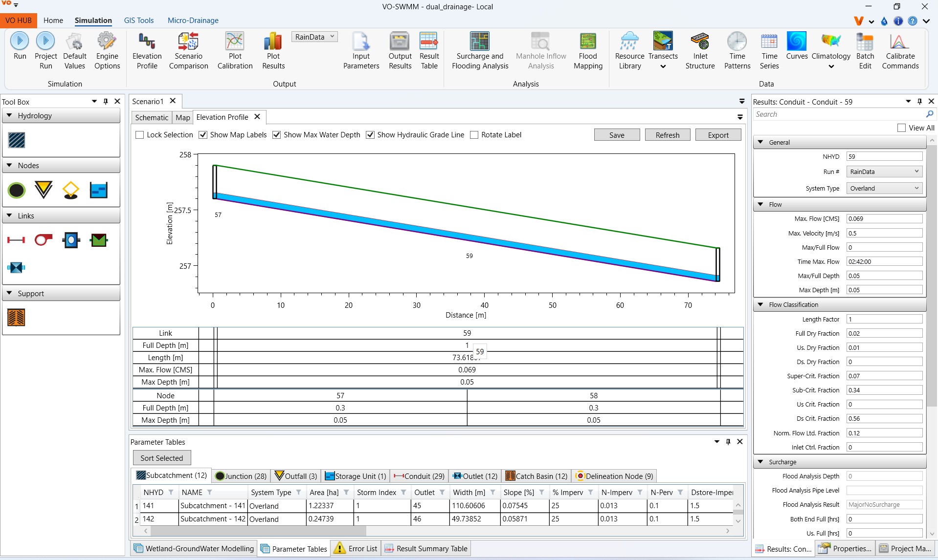Switch to the Schematic view tab
938x560 pixels.
pos(152,117)
